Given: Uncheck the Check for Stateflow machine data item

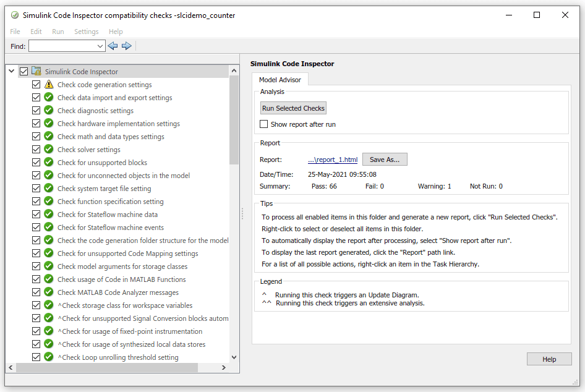Looking at the screenshot, I should click(36, 214).
